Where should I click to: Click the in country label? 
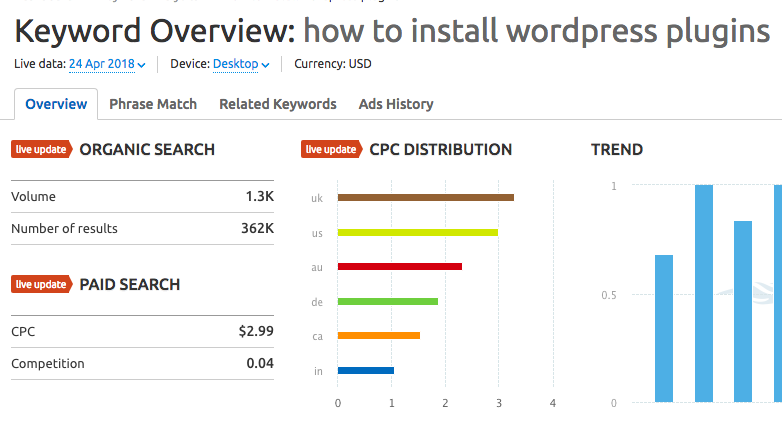(x=318, y=371)
